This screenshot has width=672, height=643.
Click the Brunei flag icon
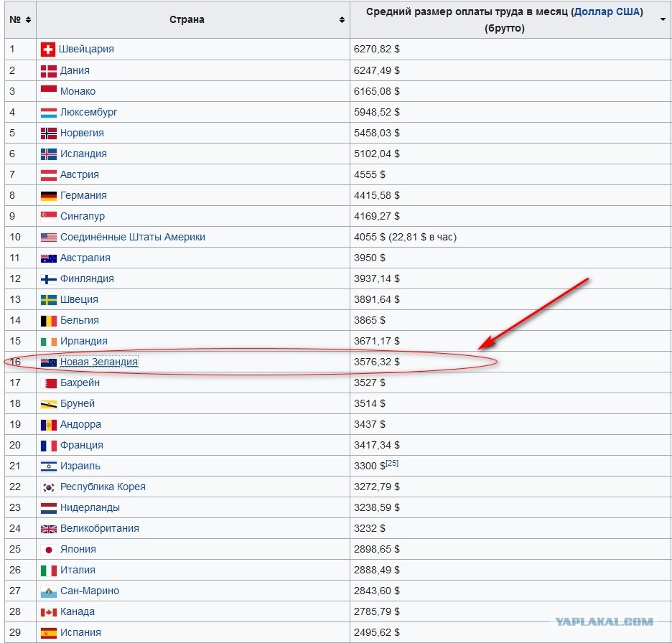coord(48,404)
